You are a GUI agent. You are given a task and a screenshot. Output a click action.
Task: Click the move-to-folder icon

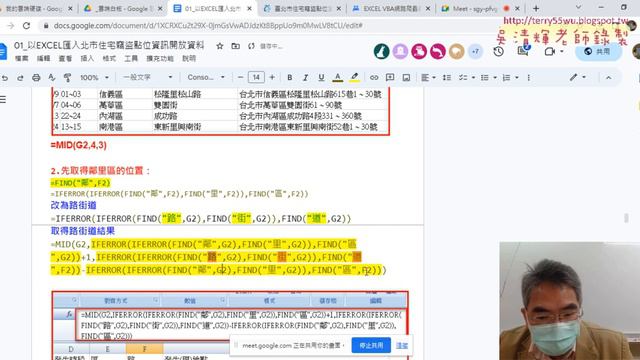tap(236, 46)
